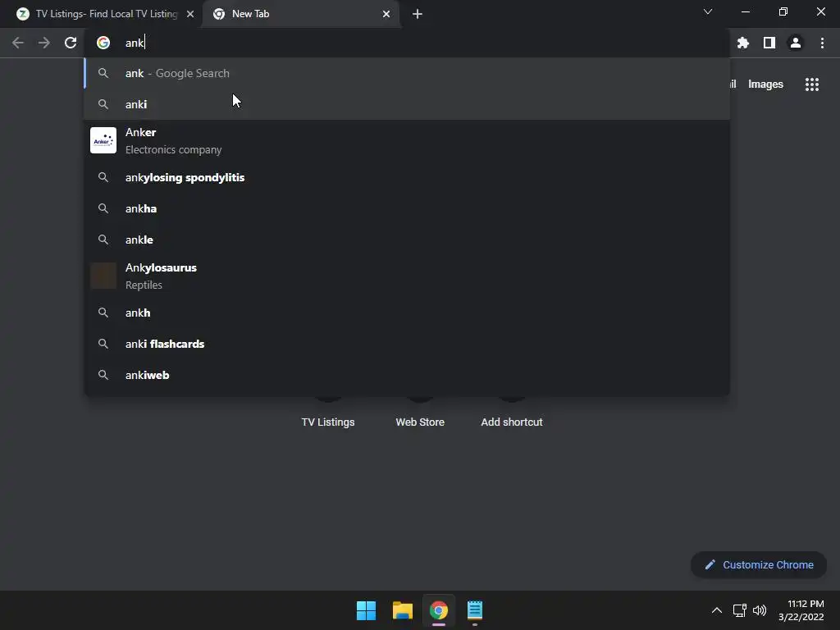Viewport: 840px width, 630px height.
Task: Click the search icon beside 'ankle'
Action: point(103,240)
